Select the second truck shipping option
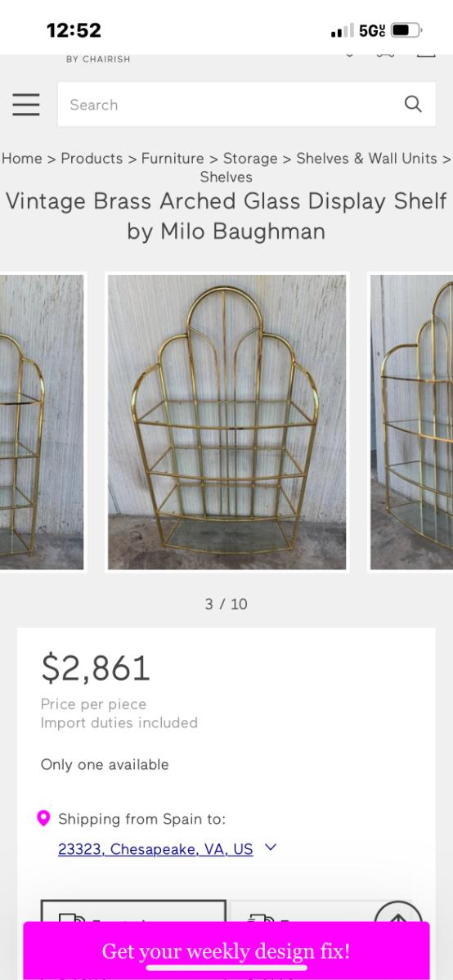The width and height of the screenshot is (453, 980). [300, 910]
